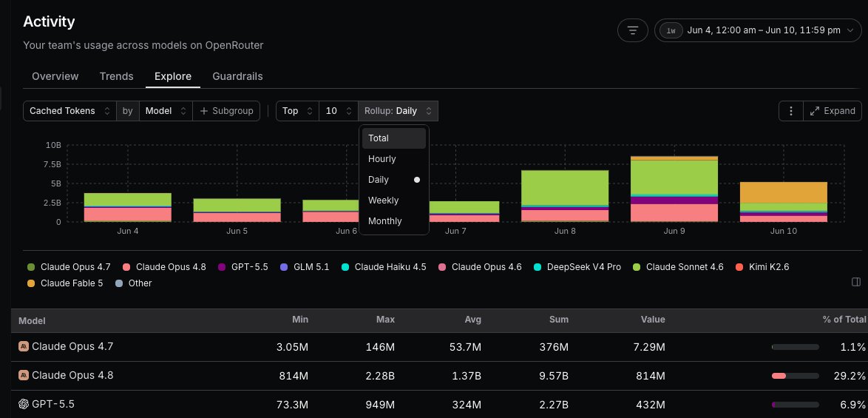
Task: Open the Model group-by dropdown
Action: click(166, 111)
